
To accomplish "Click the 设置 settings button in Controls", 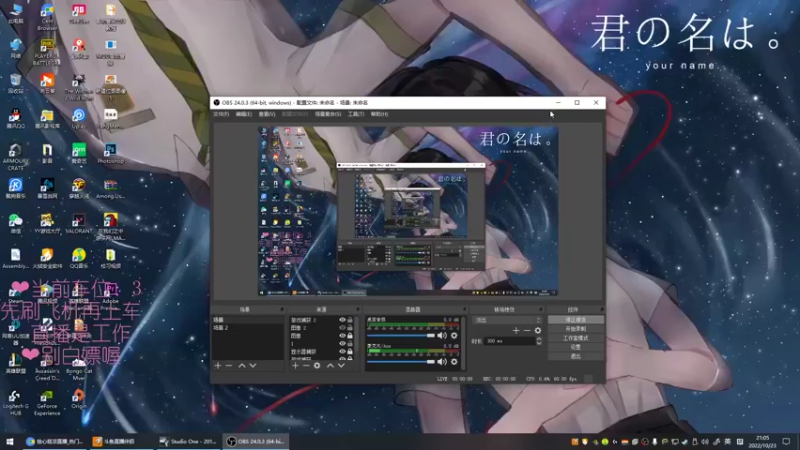I will point(576,347).
